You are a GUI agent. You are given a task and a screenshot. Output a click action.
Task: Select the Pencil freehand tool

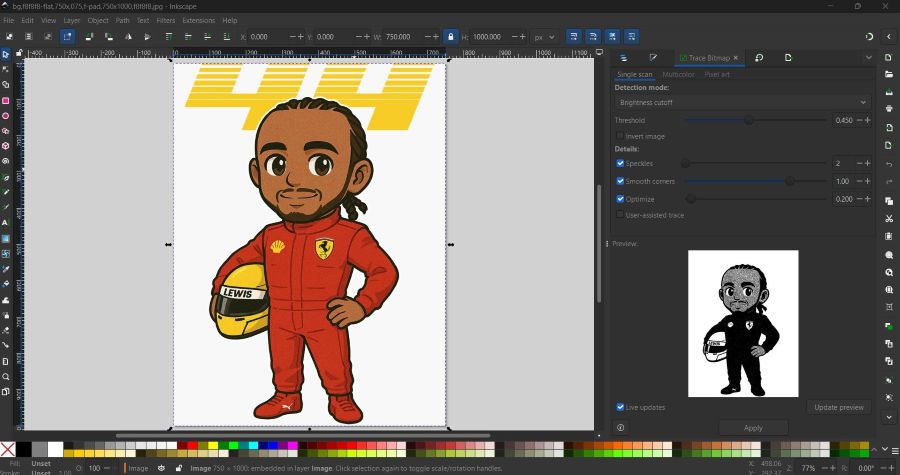pos(6,192)
